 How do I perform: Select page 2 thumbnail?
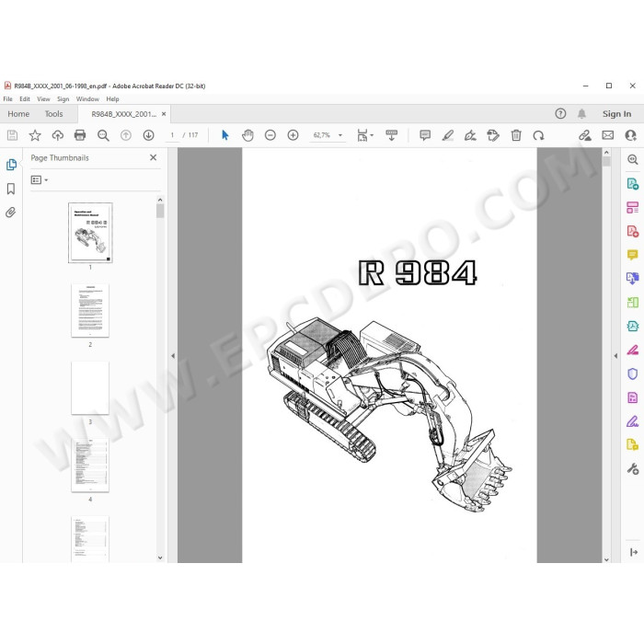90,311
